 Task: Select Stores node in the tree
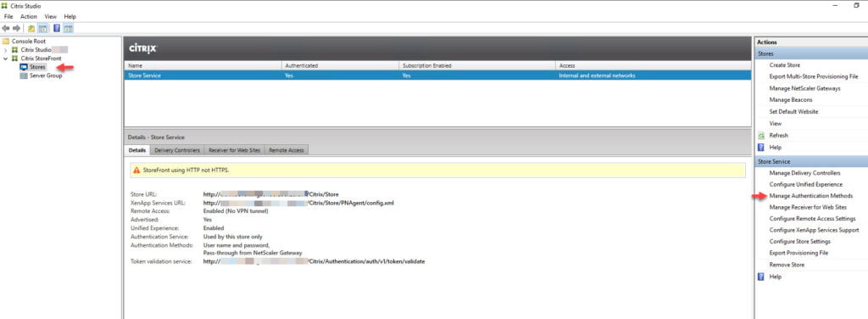pyautogui.click(x=37, y=67)
